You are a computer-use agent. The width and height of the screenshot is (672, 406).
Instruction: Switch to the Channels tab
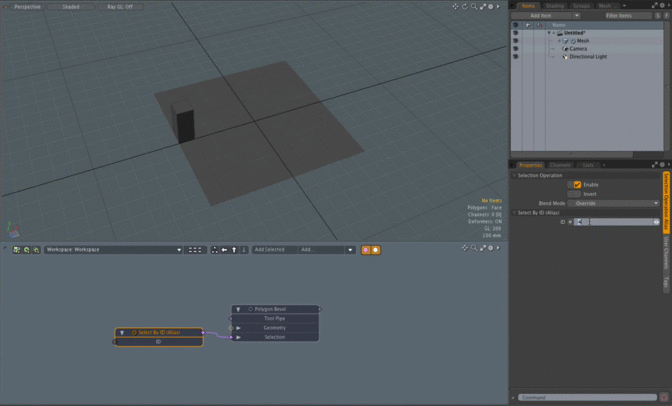coord(560,165)
